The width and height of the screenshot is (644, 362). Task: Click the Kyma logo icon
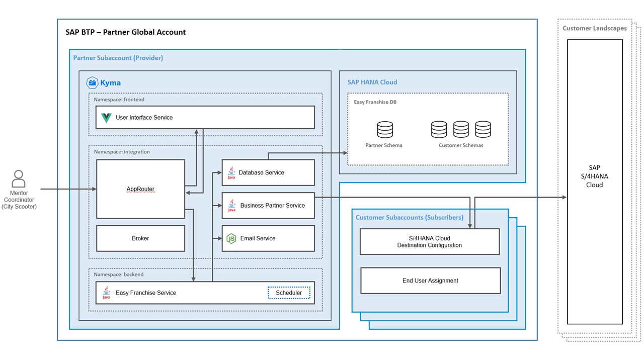tap(92, 82)
